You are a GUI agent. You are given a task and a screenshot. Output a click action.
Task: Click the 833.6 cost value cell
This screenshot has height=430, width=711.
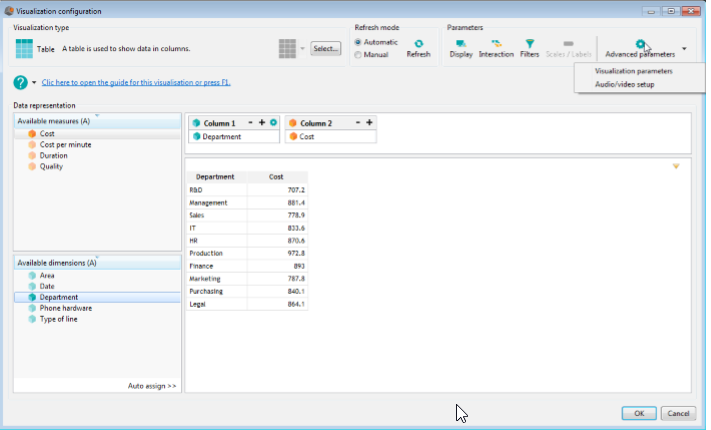click(x=277, y=228)
